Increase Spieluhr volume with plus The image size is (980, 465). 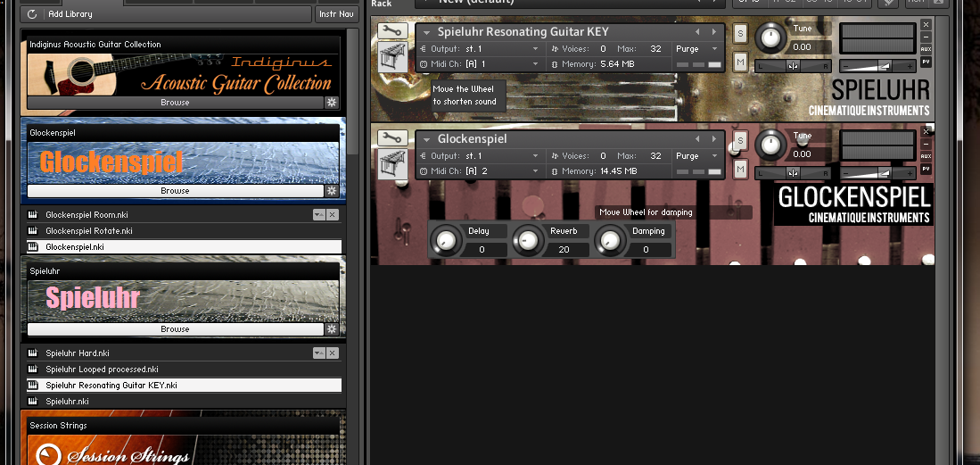[x=910, y=66]
